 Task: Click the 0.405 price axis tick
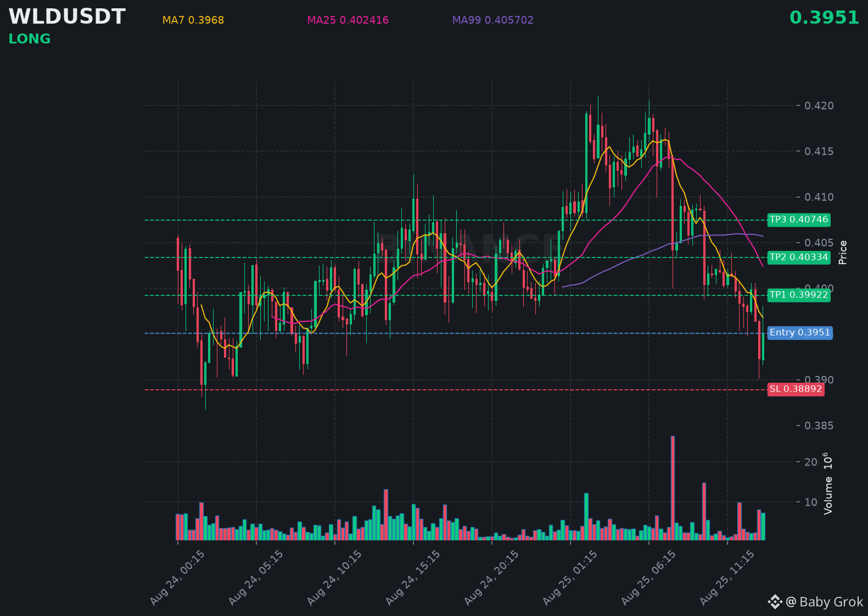click(x=819, y=243)
